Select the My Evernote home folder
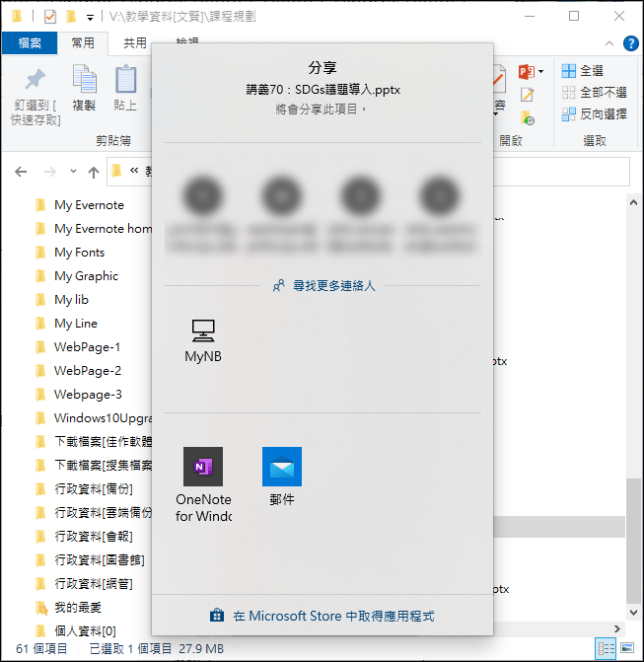 (94, 229)
